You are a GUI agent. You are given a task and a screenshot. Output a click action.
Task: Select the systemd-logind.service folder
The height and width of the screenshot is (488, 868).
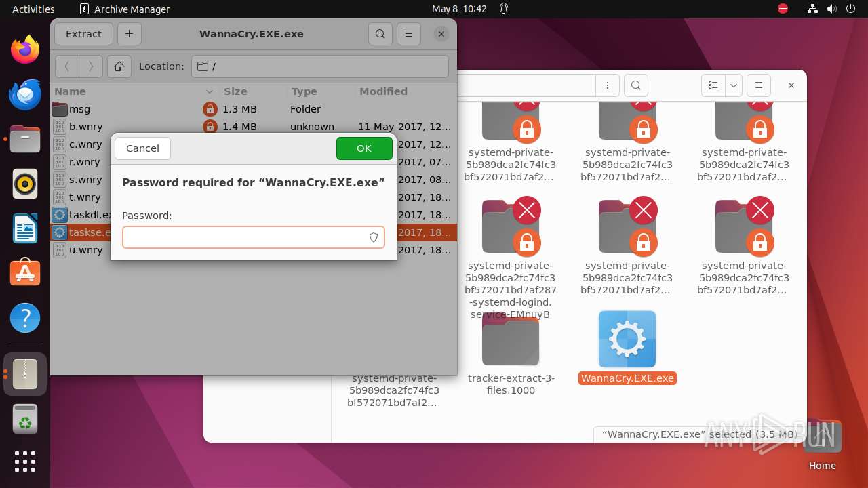[511, 259]
